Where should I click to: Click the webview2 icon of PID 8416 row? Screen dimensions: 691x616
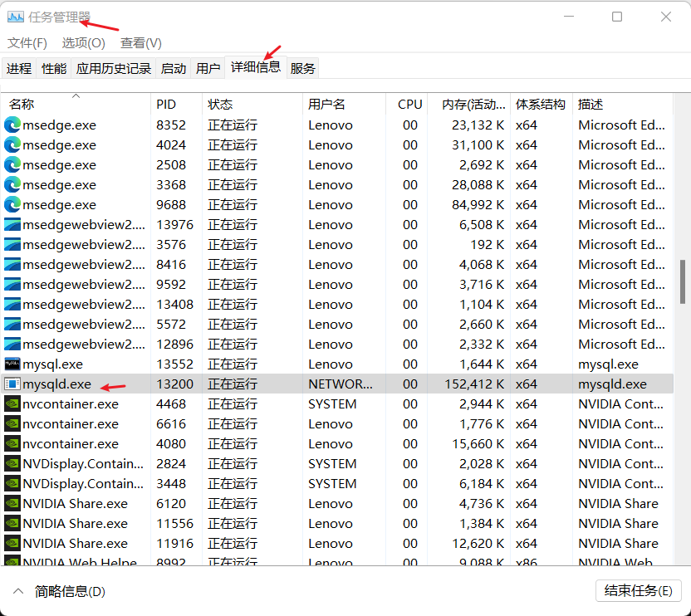point(12,264)
